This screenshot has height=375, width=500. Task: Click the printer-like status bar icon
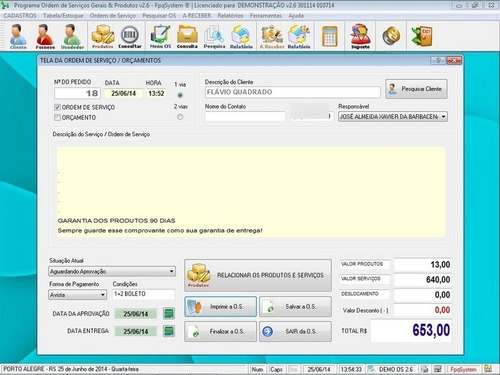[x=425, y=369]
